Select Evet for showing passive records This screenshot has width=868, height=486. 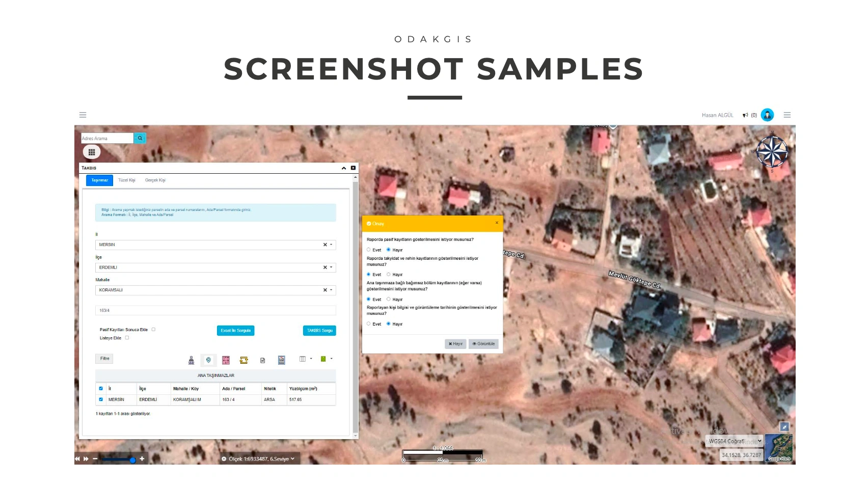369,250
